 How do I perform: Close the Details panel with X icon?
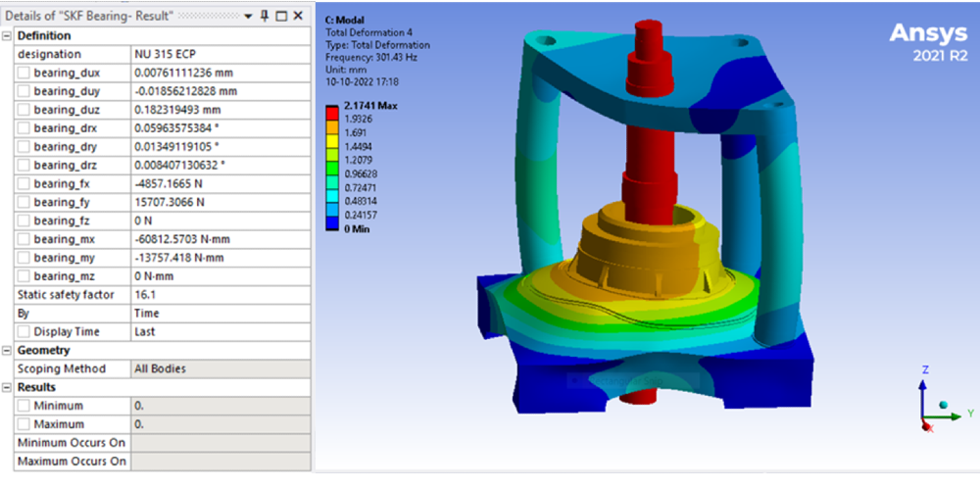click(298, 16)
